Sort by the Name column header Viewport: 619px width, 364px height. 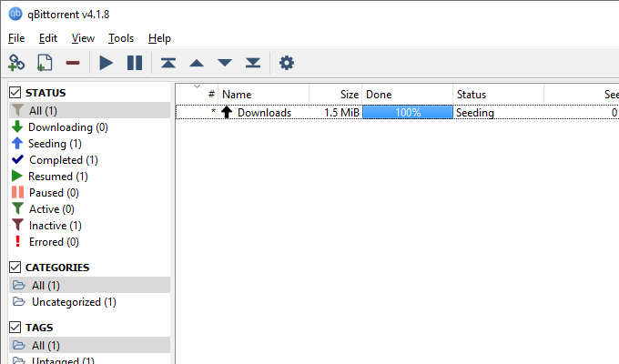coord(263,95)
